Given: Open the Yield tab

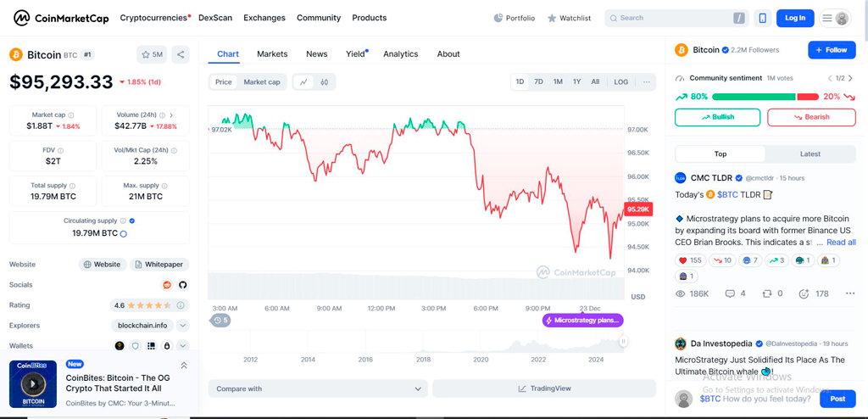Looking at the screenshot, I should [x=357, y=54].
